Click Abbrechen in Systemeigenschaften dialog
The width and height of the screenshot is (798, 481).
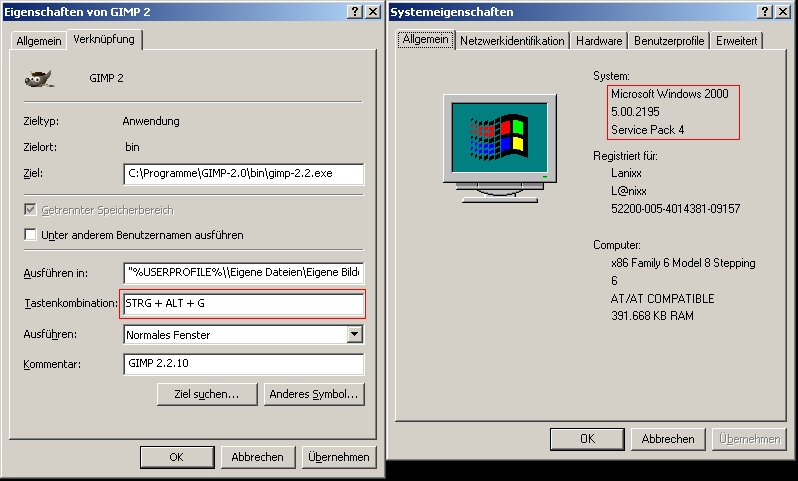coord(668,439)
